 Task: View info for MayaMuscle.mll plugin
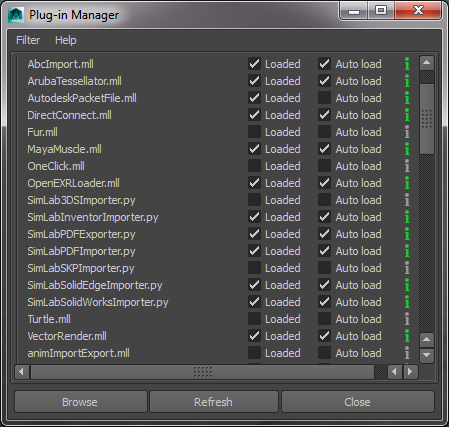[407, 149]
